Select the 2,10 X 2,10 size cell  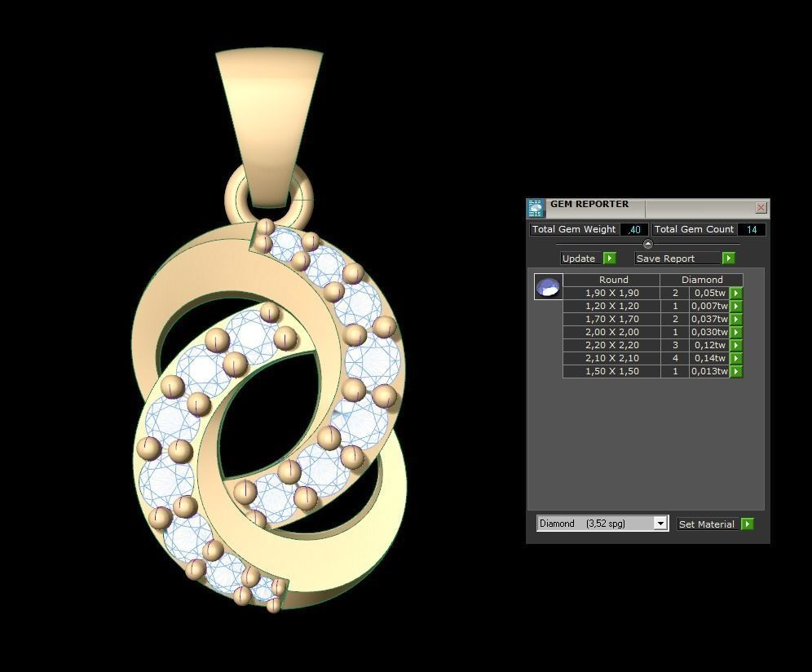point(611,358)
